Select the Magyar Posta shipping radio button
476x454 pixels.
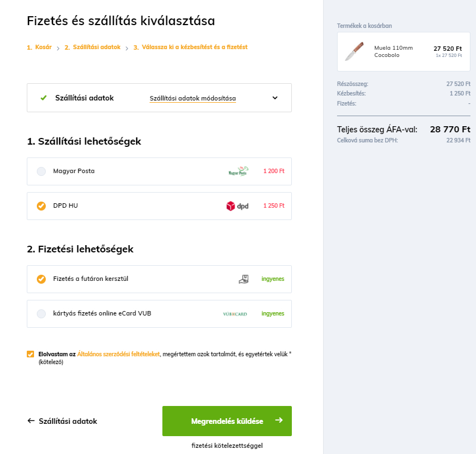coord(41,171)
